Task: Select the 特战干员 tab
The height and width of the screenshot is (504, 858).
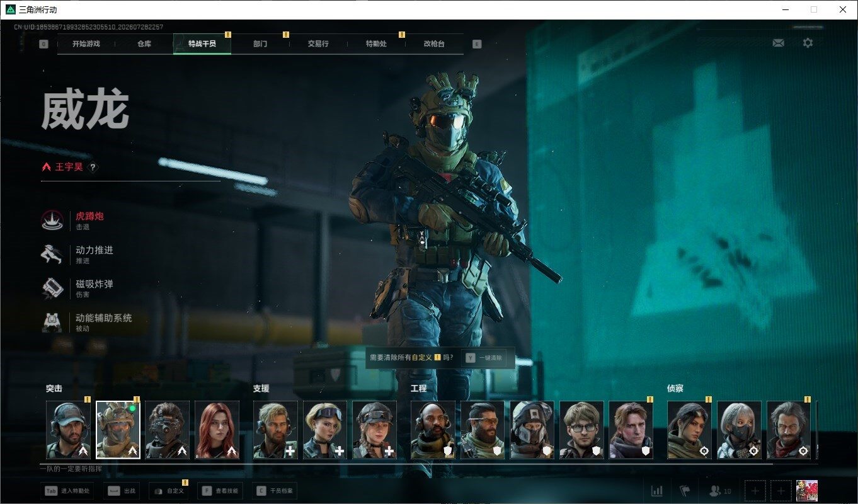Action: (x=202, y=44)
